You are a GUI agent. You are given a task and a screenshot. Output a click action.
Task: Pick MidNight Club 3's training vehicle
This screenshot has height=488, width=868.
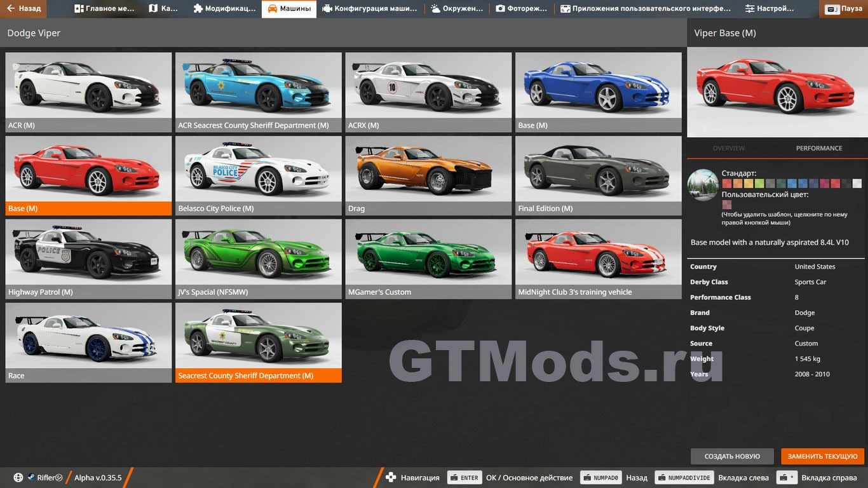599,259
